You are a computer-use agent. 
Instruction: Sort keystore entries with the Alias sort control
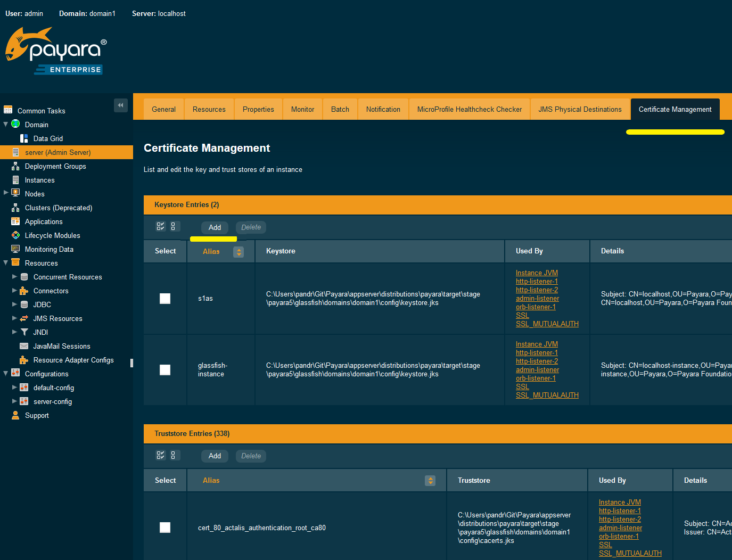coord(238,251)
